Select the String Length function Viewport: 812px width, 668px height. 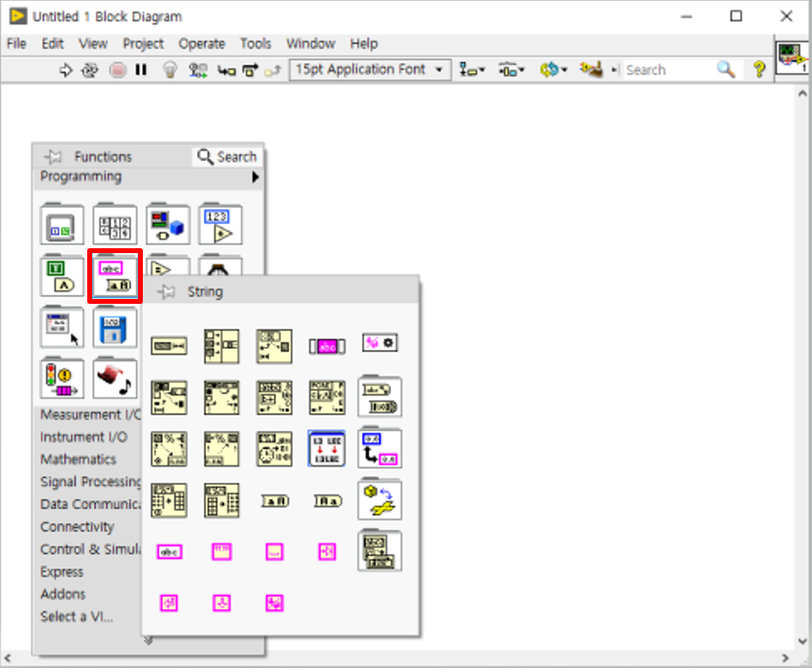click(169, 346)
